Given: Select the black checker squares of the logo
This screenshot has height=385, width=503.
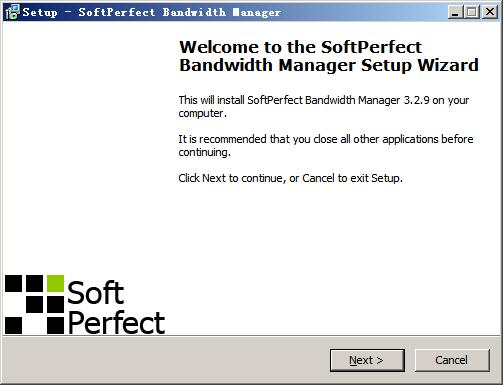Looking at the screenshot, I should pyautogui.click(x=34, y=304).
